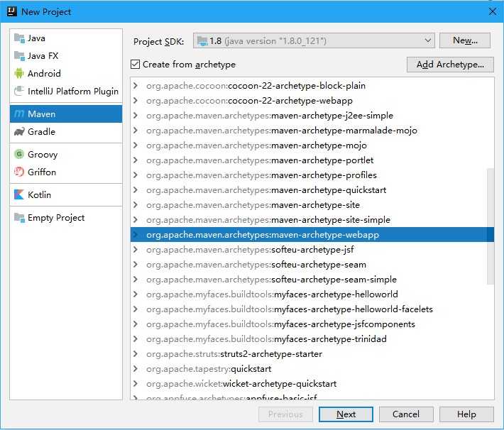Click the Java folder icon
The width and height of the screenshot is (504, 430).
[x=19, y=38]
